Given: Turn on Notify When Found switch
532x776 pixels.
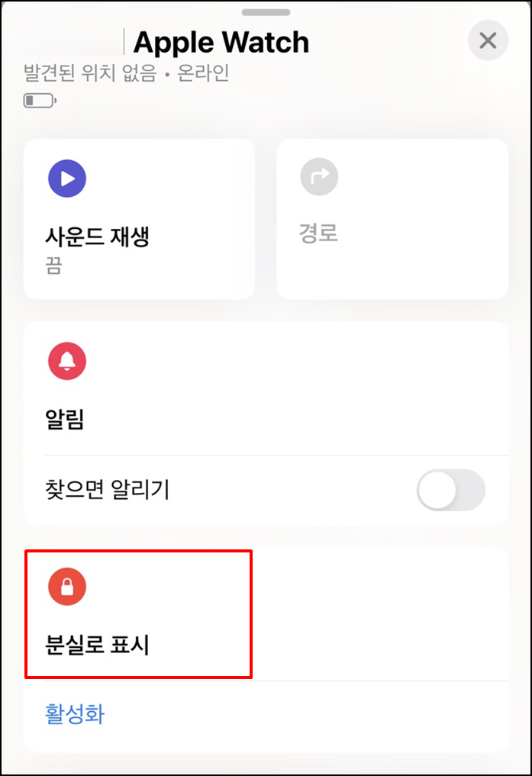Looking at the screenshot, I should (450, 491).
